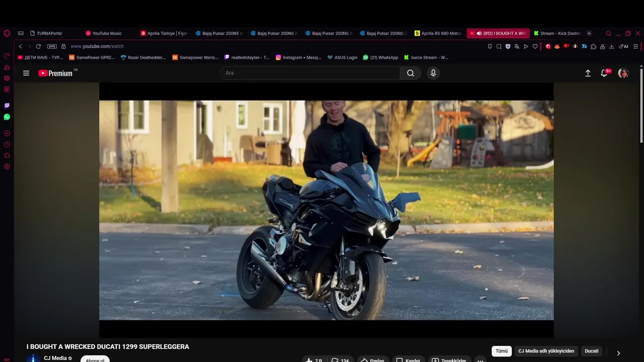Show more chips with right chevron
Viewport: 644px width, 362px height.
(618, 353)
